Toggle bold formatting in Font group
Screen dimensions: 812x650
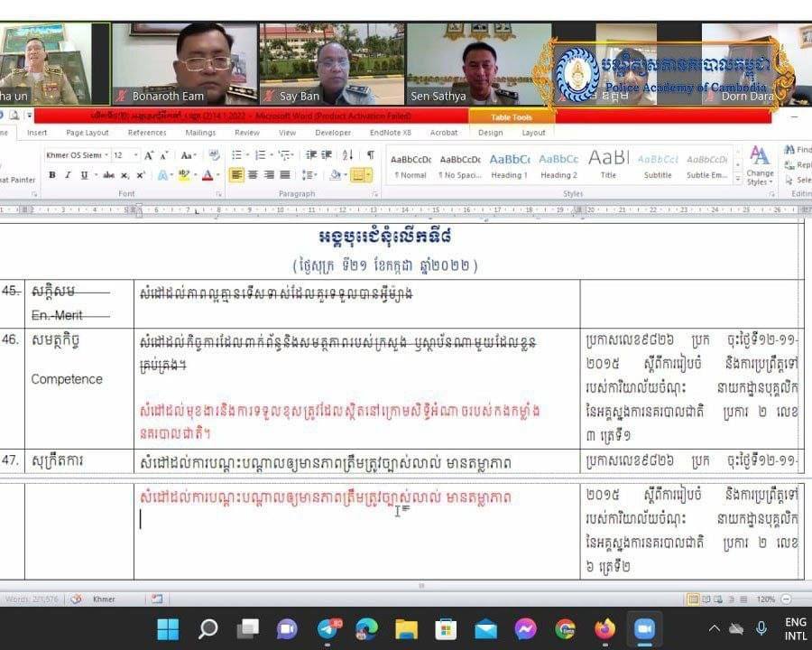[52, 175]
